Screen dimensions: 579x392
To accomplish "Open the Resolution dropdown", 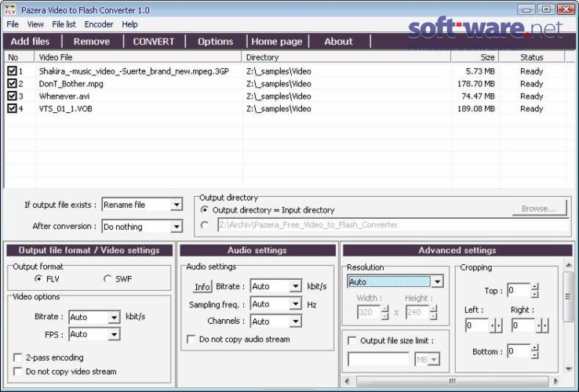I will 437,281.
